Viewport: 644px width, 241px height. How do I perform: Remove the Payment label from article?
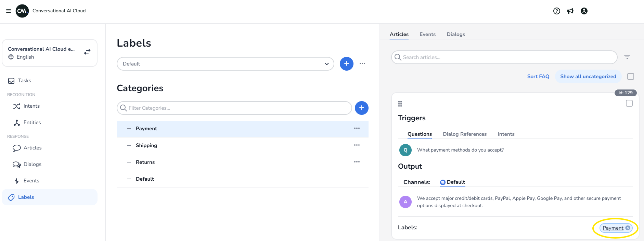628,228
